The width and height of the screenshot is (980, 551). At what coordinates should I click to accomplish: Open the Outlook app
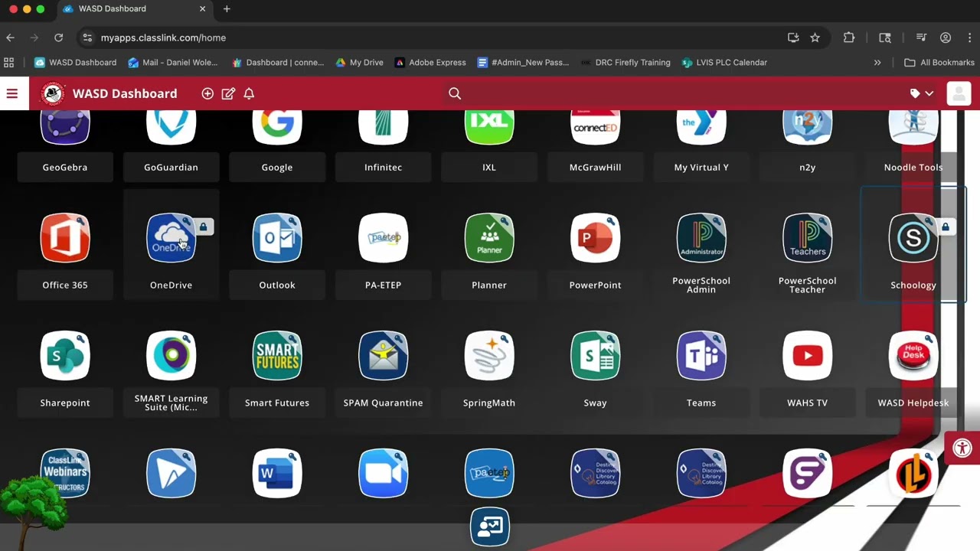coord(277,238)
